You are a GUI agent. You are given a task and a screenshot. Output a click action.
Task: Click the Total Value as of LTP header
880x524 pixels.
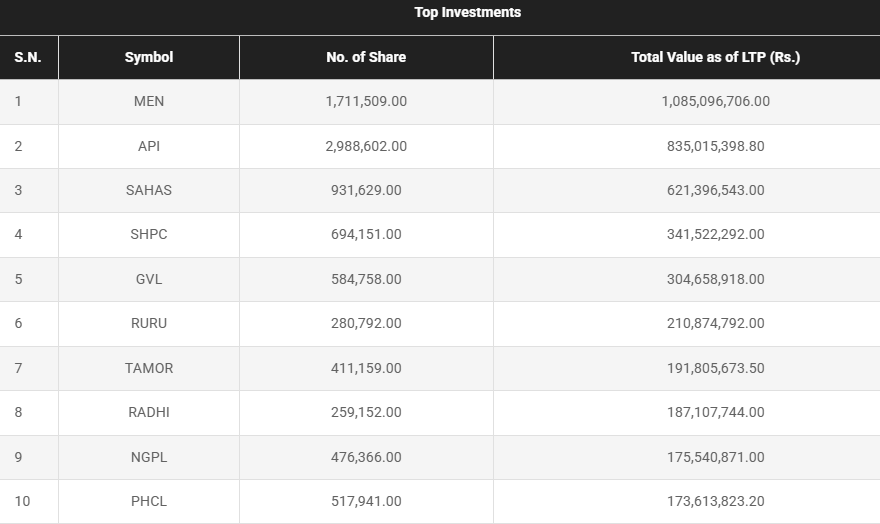click(x=715, y=57)
